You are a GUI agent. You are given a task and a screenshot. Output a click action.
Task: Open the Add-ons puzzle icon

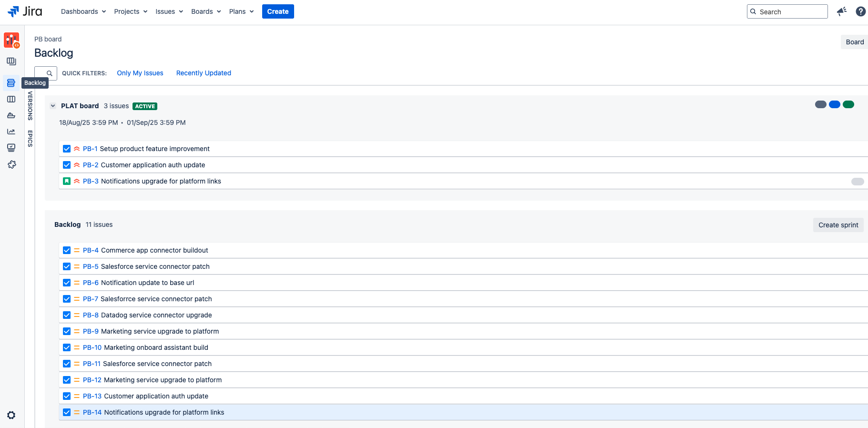11,164
